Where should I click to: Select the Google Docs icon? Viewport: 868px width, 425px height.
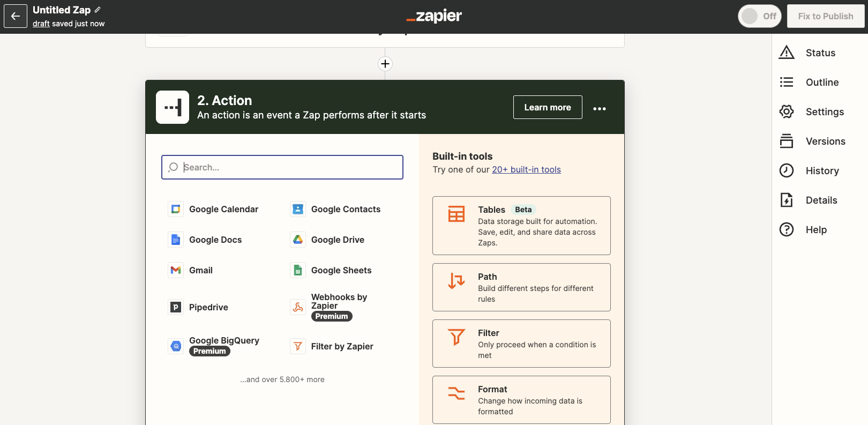176,240
